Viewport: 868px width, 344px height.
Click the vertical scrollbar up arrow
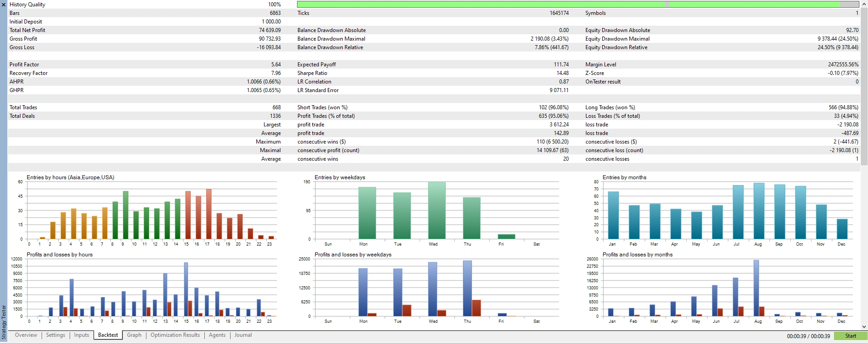(x=864, y=3)
